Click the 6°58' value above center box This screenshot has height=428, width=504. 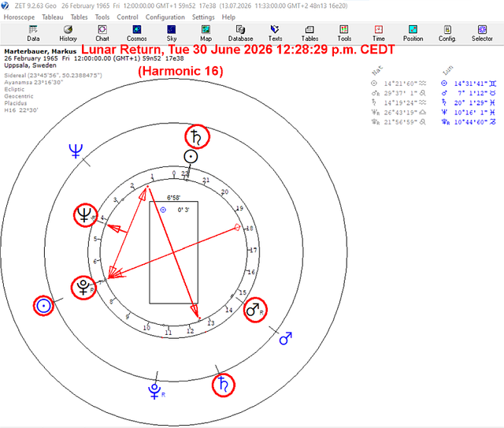click(173, 198)
